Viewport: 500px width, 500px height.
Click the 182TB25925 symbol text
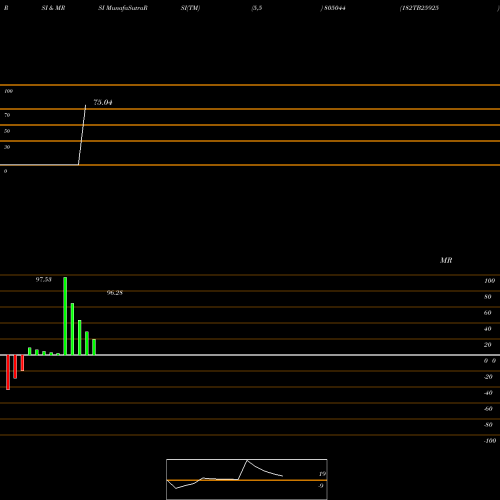[x=419, y=8]
